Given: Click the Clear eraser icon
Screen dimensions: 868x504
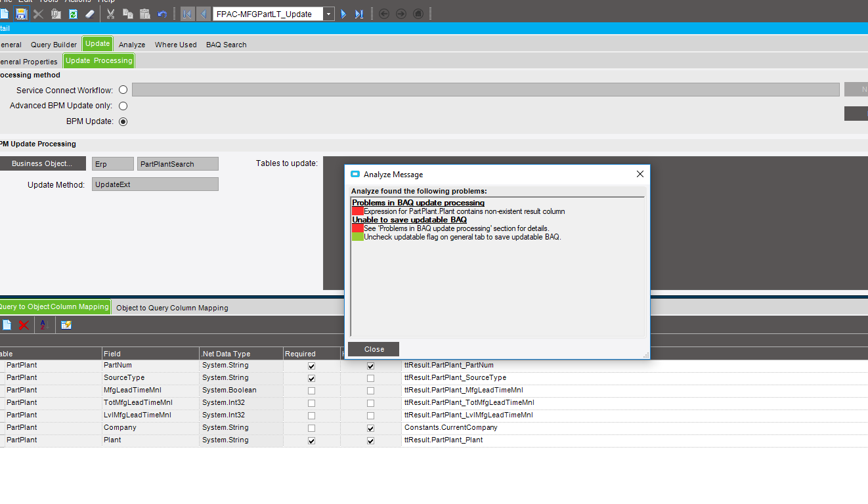Looking at the screenshot, I should (90, 14).
